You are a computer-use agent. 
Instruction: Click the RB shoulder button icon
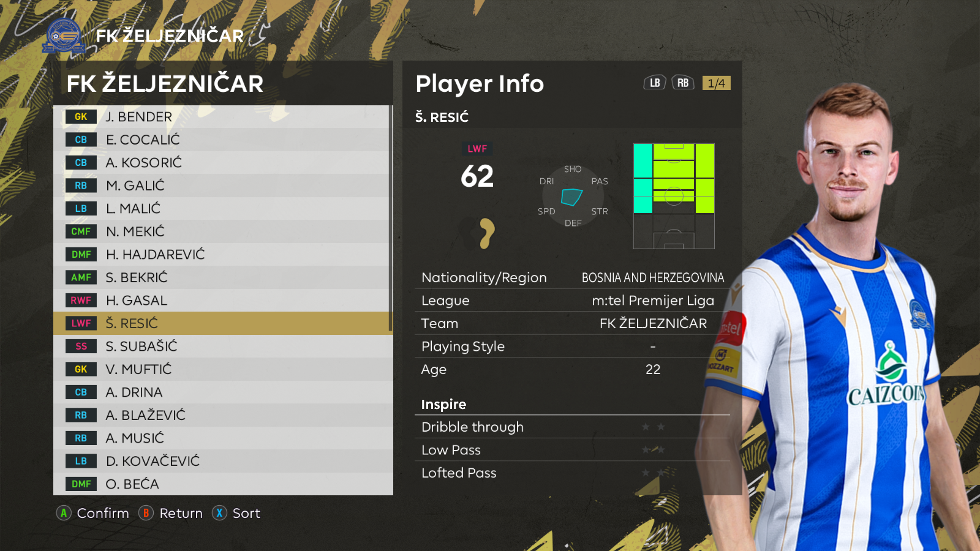tap(683, 83)
